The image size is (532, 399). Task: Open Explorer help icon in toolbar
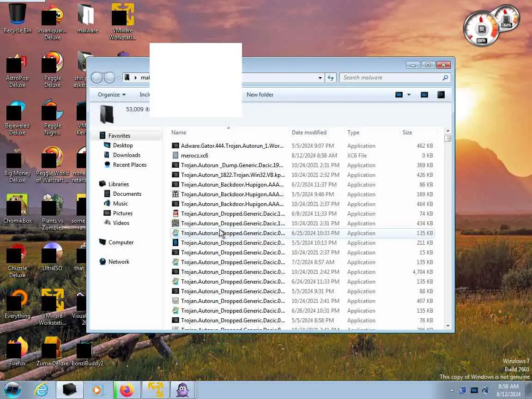tap(441, 95)
